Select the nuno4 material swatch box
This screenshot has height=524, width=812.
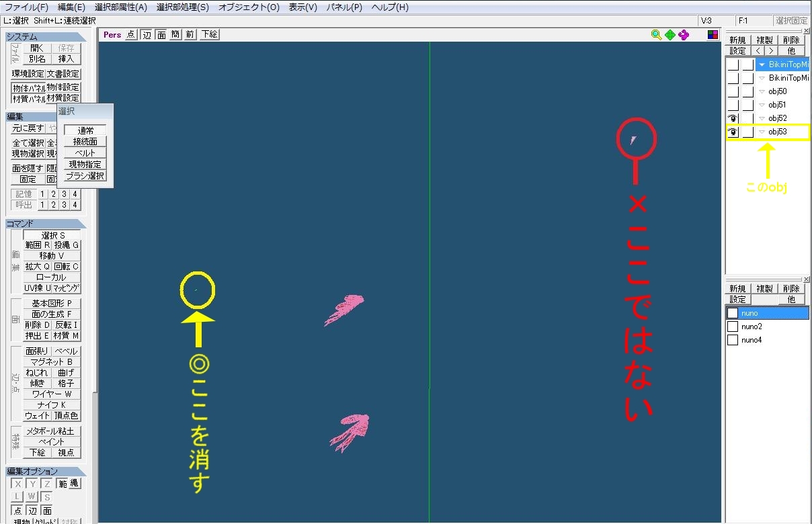733,340
